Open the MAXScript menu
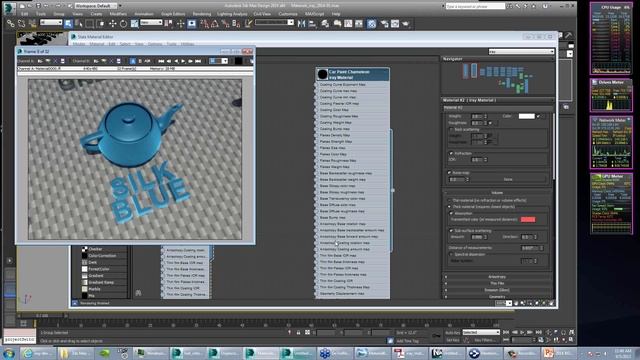Viewport: 640px width, 360px height. (x=314, y=14)
